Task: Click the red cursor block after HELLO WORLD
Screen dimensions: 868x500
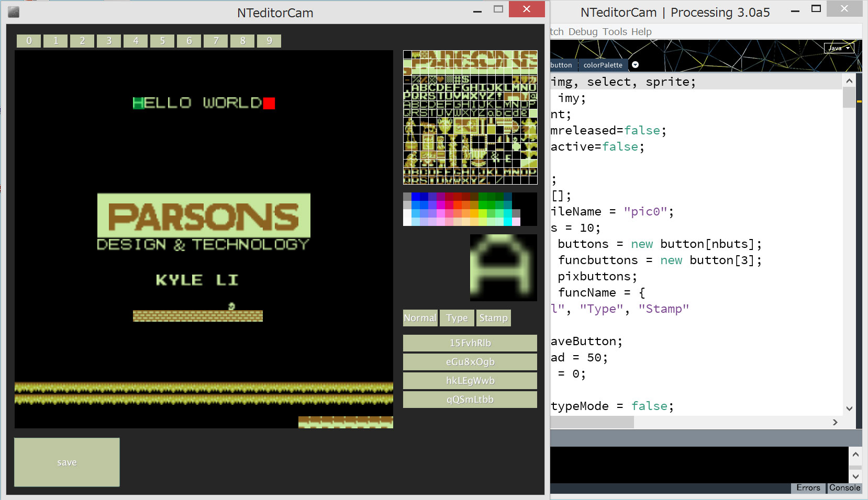Action: [x=269, y=103]
